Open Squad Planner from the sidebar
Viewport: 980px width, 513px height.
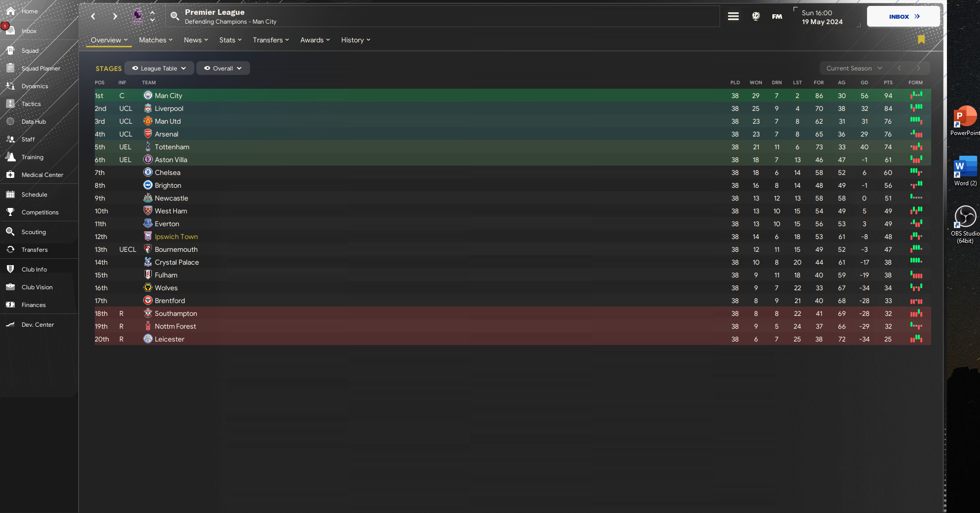point(40,68)
